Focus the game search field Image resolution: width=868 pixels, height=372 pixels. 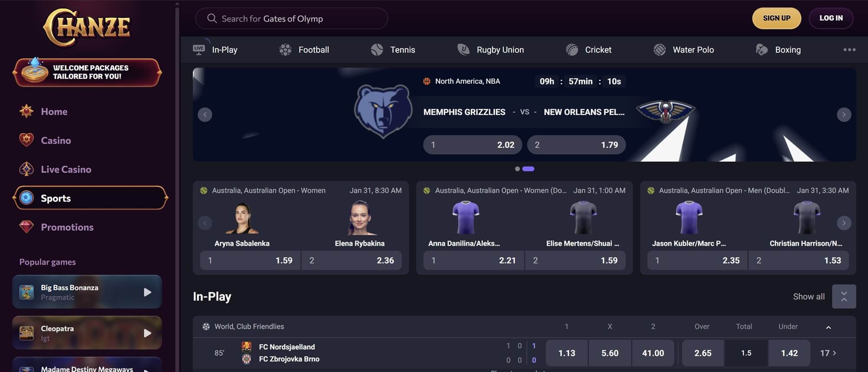pos(292,19)
